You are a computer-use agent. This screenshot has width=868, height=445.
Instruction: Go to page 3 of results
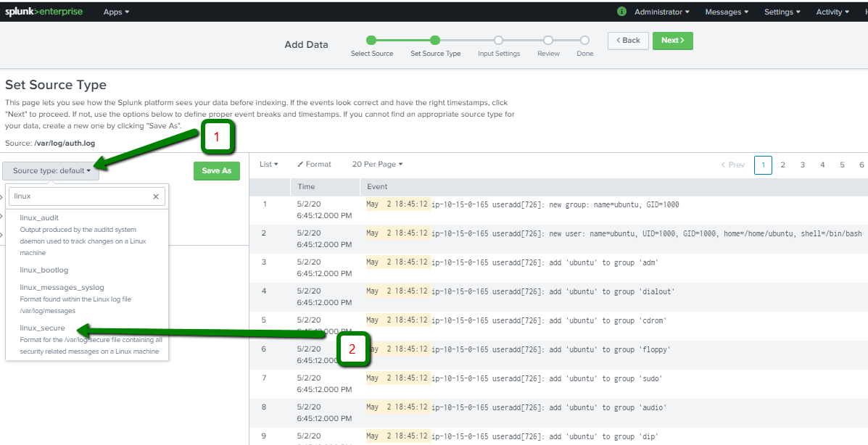[802, 165]
